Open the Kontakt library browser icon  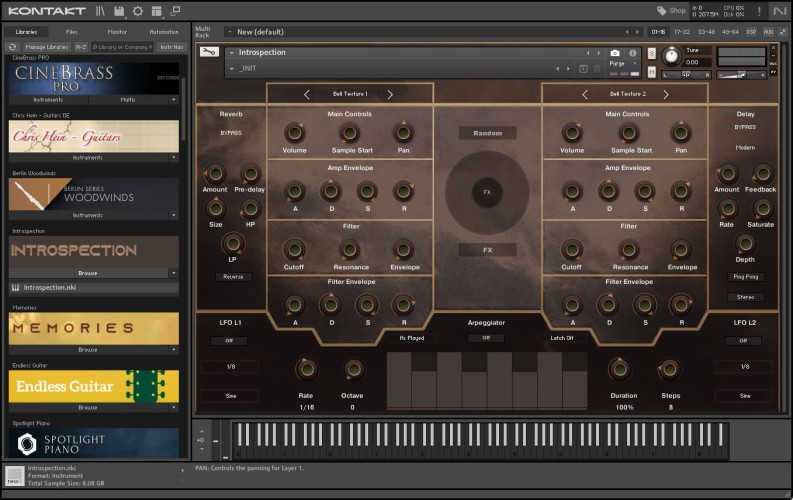[x=100, y=11]
